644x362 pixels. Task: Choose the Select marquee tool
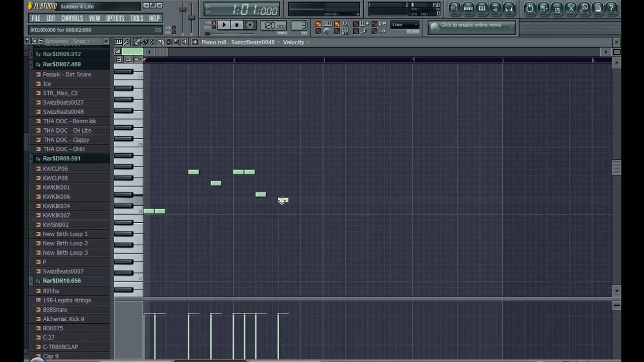point(169,42)
